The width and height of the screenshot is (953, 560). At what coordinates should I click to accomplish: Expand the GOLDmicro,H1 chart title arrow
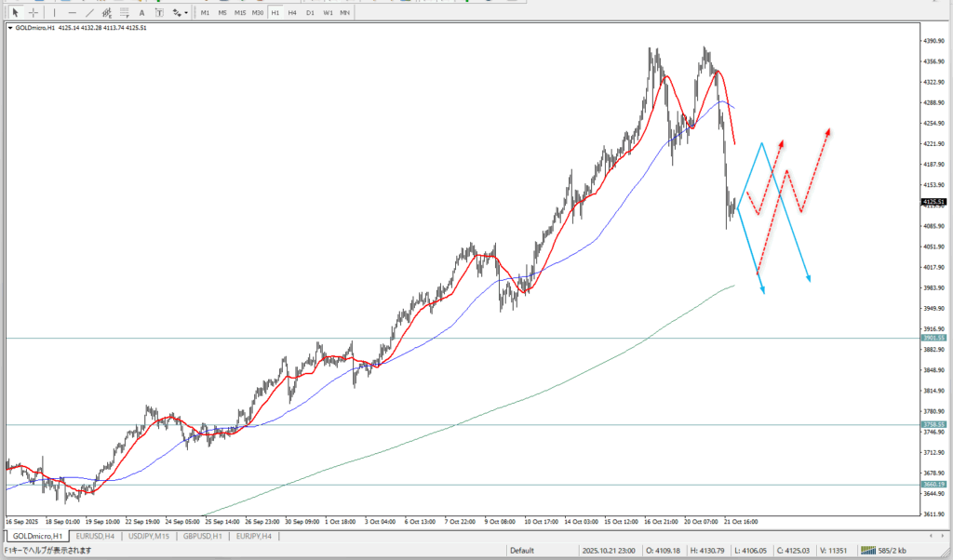[x=10, y=28]
